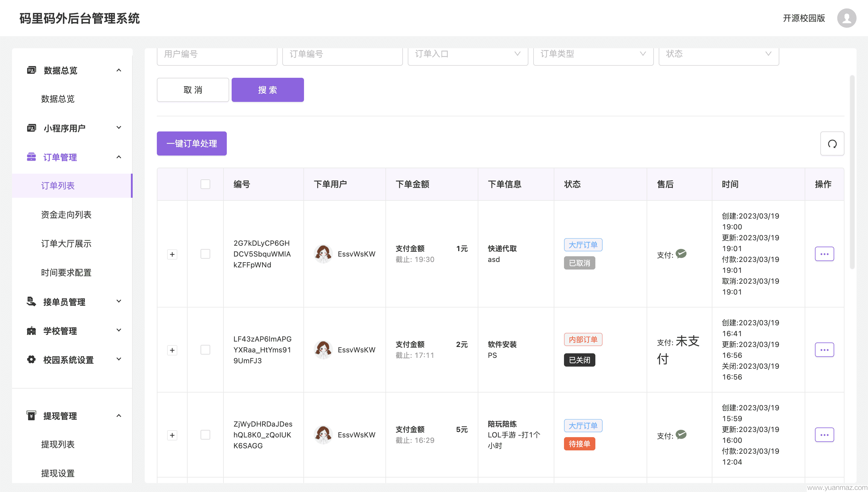The height and width of the screenshot is (492, 868).
Task: Collapse the 数据总览 menu chevron
Action: coord(119,70)
